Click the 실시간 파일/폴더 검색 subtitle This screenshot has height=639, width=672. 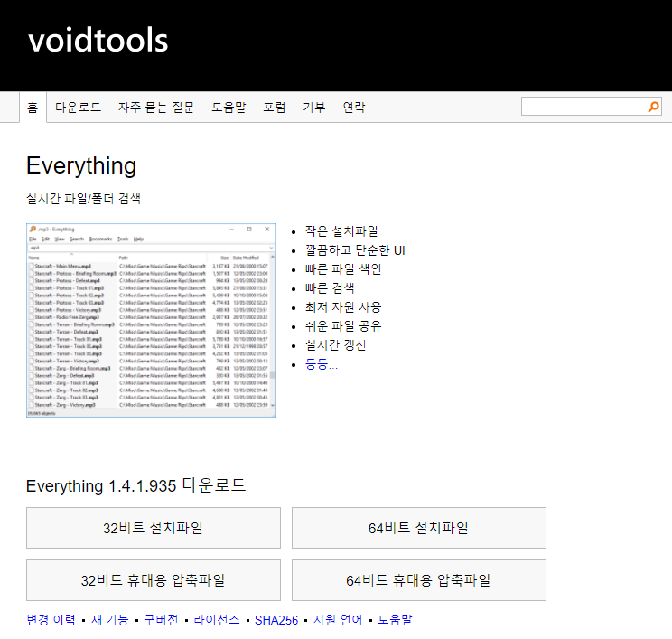[x=84, y=199]
